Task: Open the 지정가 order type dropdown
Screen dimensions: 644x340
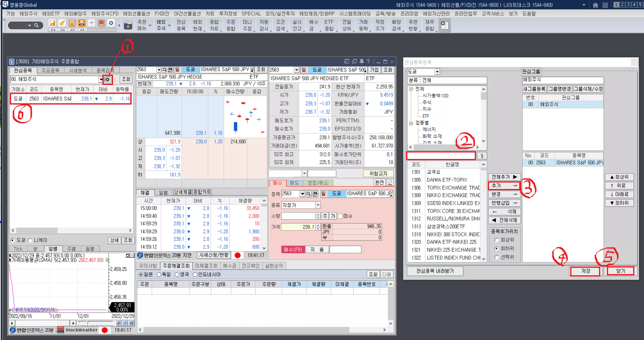Action: click(x=318, y=205)
